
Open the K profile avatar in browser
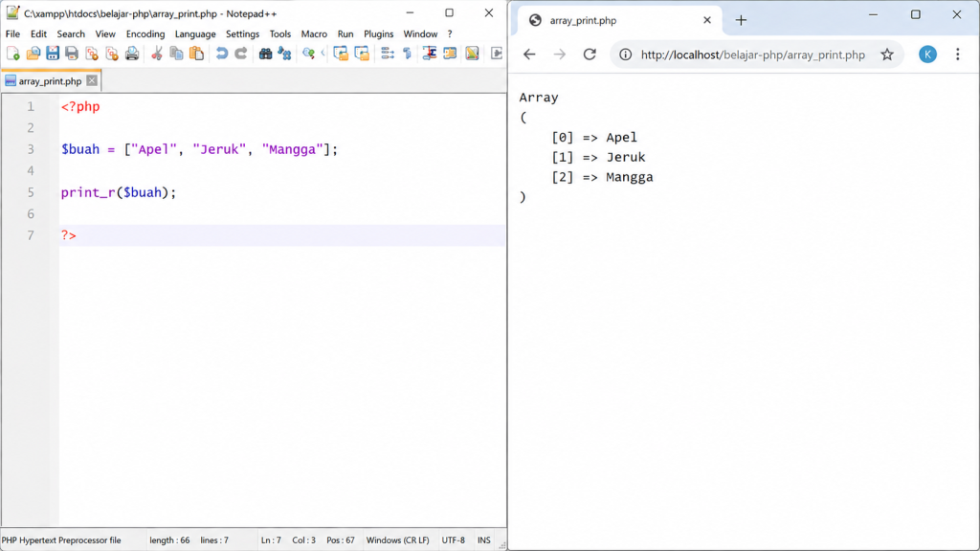[927, 55]
